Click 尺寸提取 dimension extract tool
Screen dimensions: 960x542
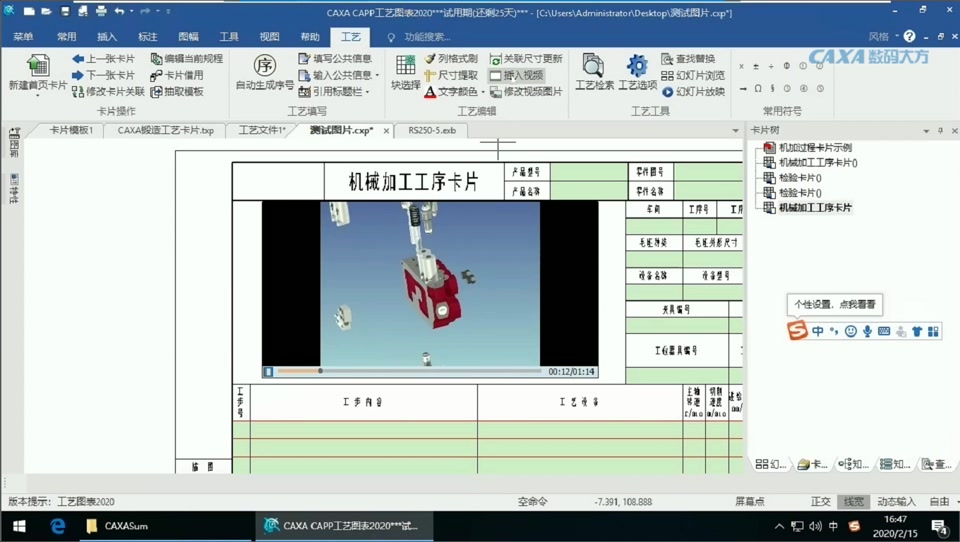(451, 75)
